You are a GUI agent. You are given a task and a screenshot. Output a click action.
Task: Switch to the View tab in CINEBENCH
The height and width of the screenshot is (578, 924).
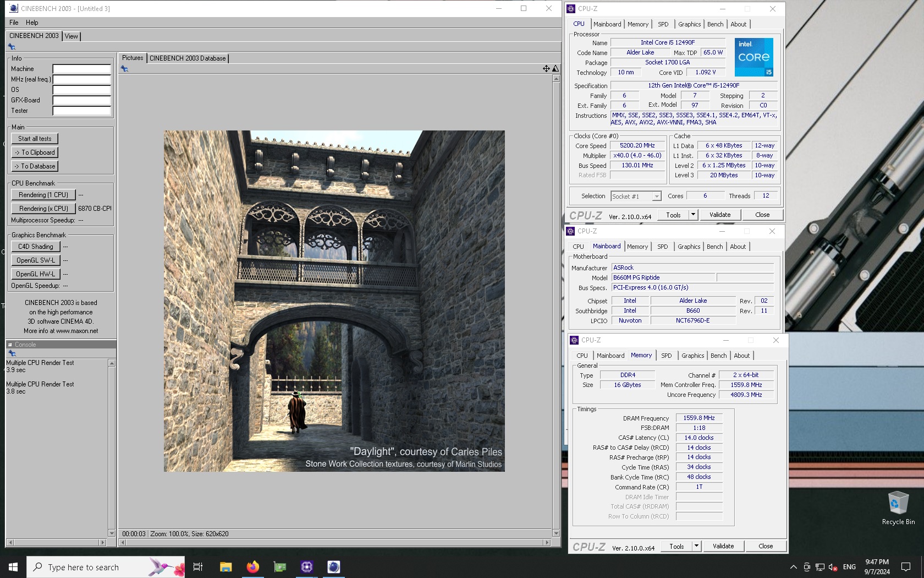tap(71, 36)
